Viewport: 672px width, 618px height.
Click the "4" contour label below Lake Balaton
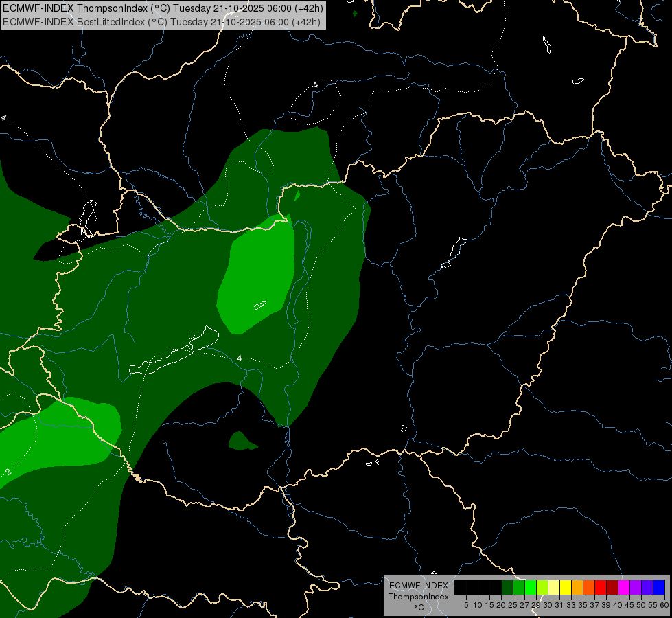point(240,358)
